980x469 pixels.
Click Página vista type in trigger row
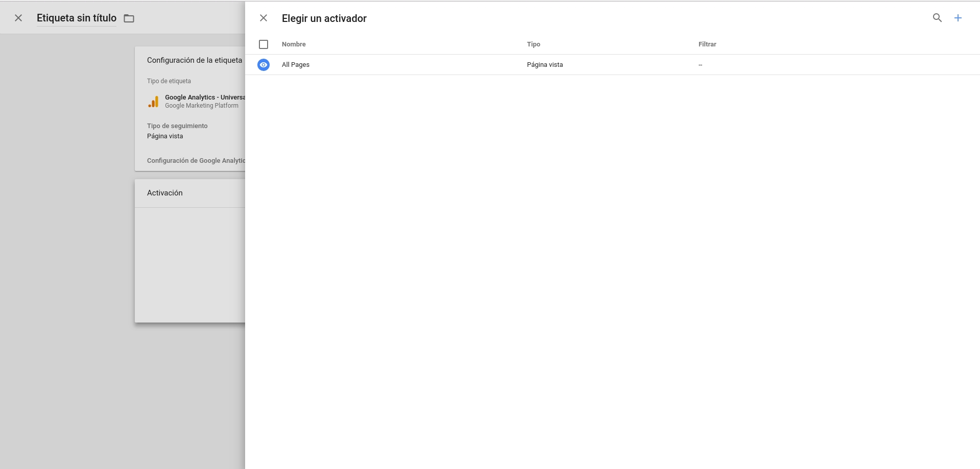[544, 65]
